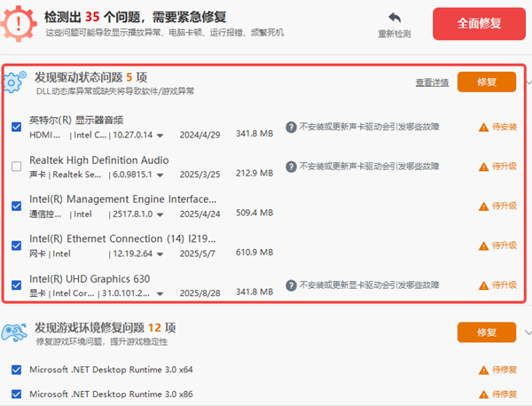Click 修复 button for driver issues
532x406 pixels.
click(486, 82)
